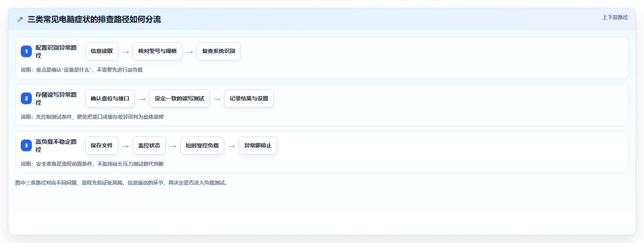Viewport: 644px width, 243px height.
Task: Select the 信息读取 step box
Action: click(x=102, y=51)
